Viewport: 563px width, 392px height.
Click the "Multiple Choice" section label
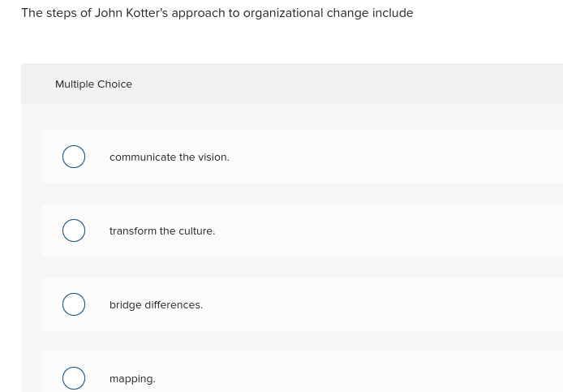[93, 84]
